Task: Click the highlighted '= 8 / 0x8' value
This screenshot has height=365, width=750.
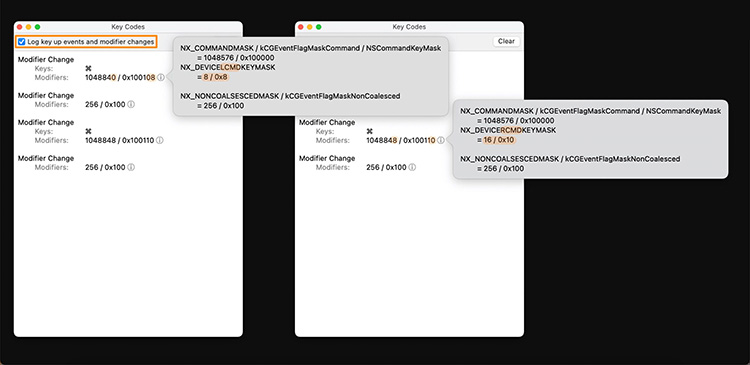Action: pos(212,77)
